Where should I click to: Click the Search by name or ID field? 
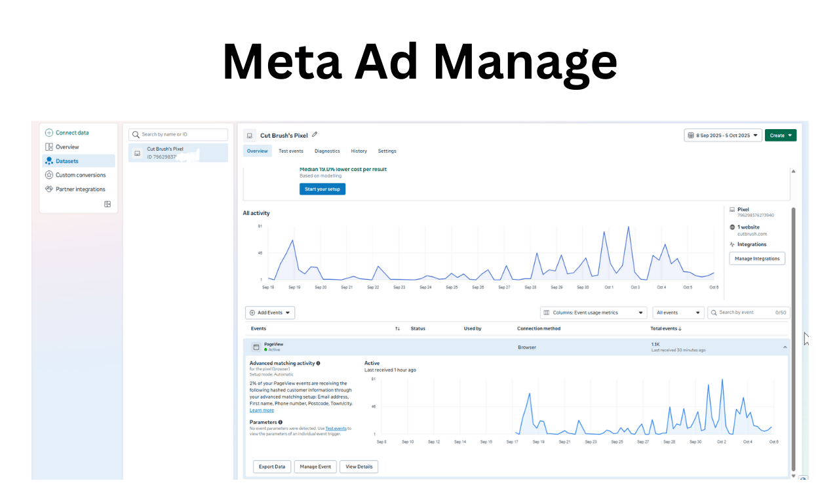pos(178,134)
